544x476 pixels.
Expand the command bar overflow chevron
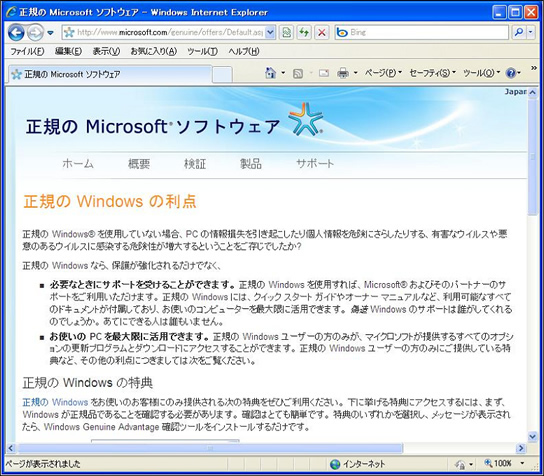(534, 68)
